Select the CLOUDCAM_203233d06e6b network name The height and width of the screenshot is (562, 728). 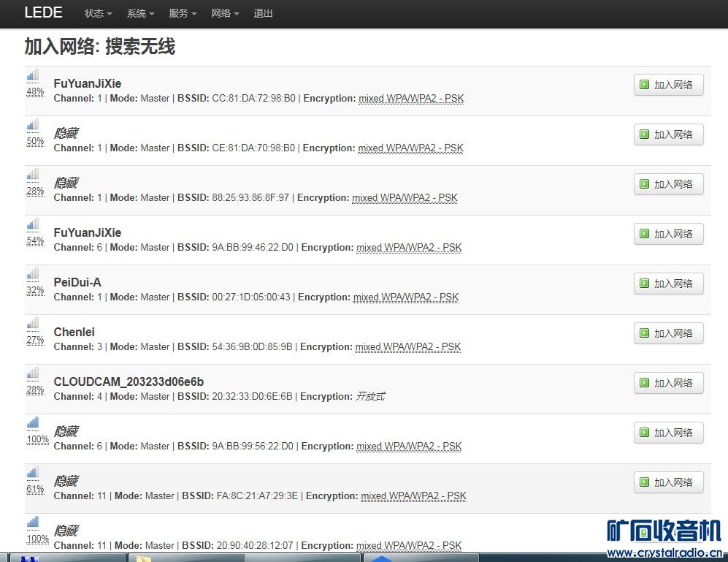[129, 382]
